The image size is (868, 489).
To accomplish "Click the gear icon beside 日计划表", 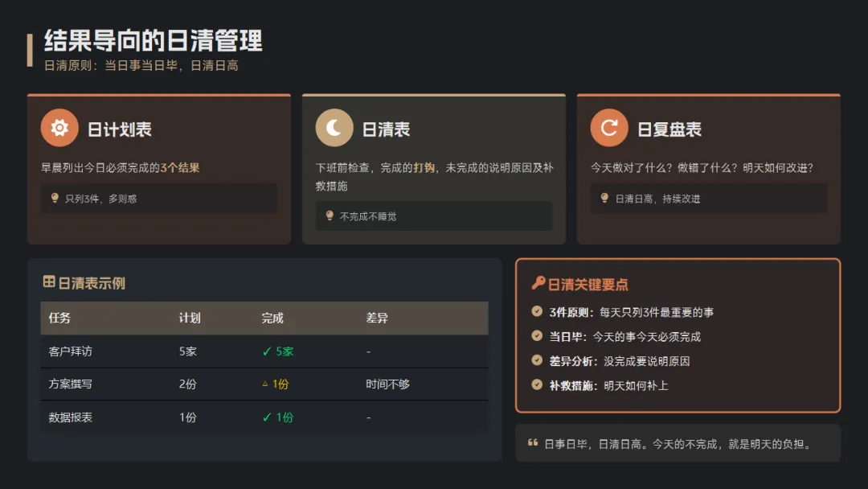I will click(x=59, y=128).
